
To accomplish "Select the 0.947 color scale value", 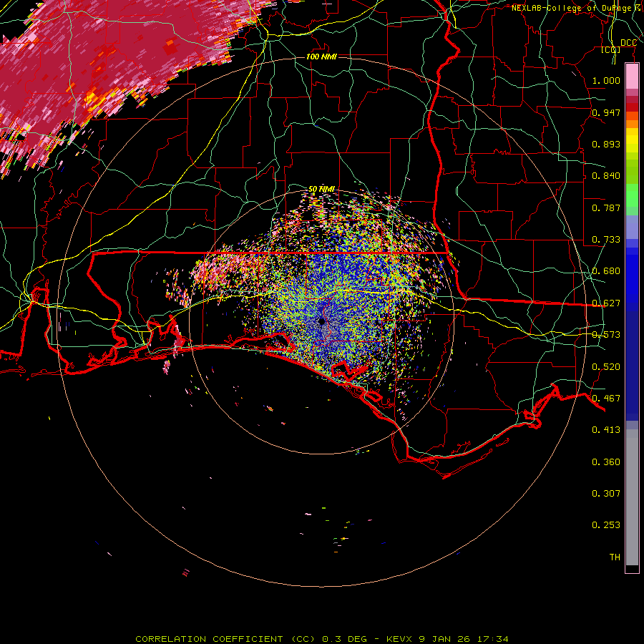I will coord(606,112).
